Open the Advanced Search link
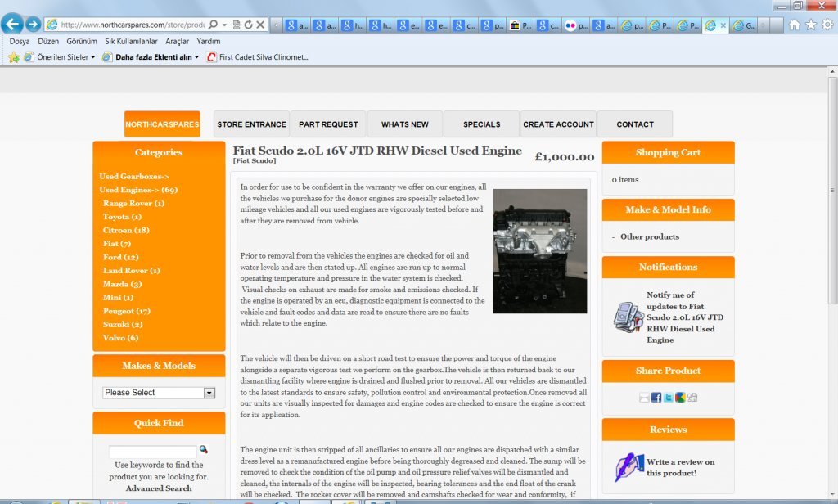 pyautogui.click(x=159, y=488)
